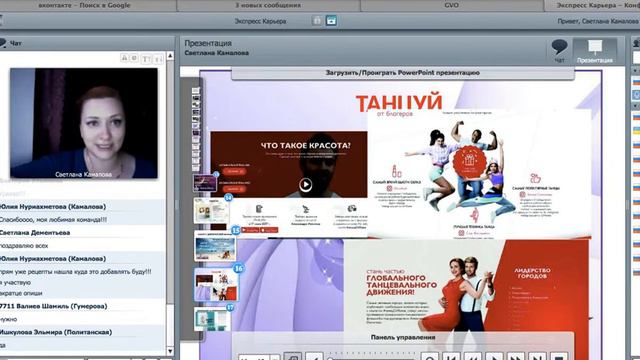The image size is (640, 360).
Task: Click the stop square control
Action: [x=558, y=357]
